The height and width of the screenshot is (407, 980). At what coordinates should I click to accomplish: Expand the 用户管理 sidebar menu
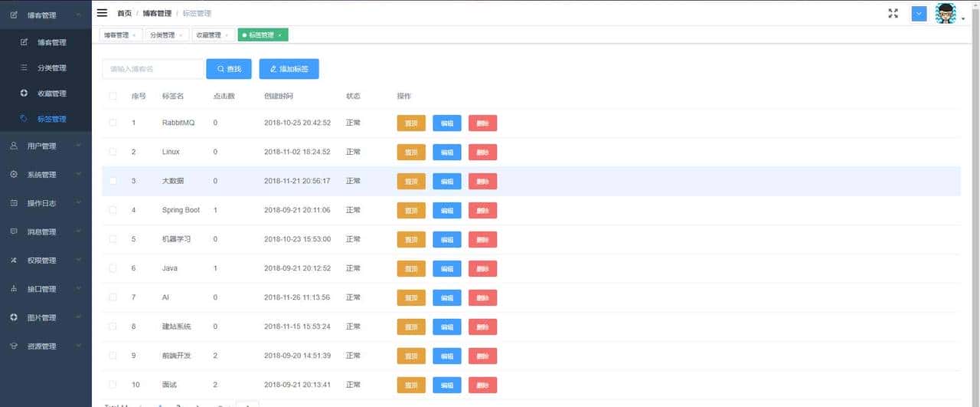[x=46, y=146]
